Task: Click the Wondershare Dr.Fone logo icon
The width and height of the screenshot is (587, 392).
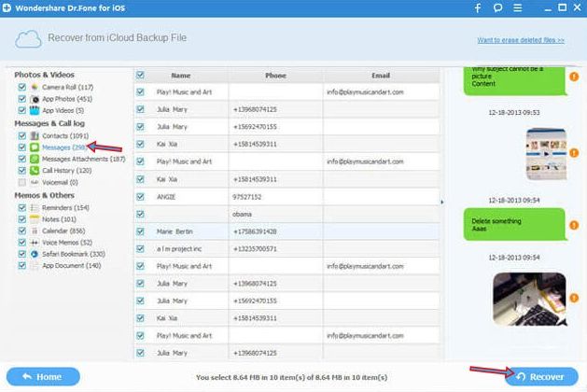Action: coord(7,7)
